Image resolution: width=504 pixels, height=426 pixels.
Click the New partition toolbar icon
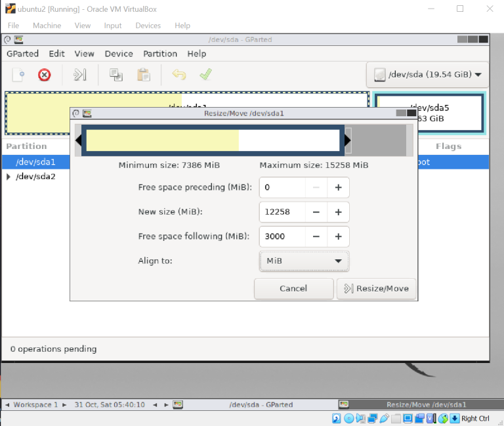pos(18,75)
